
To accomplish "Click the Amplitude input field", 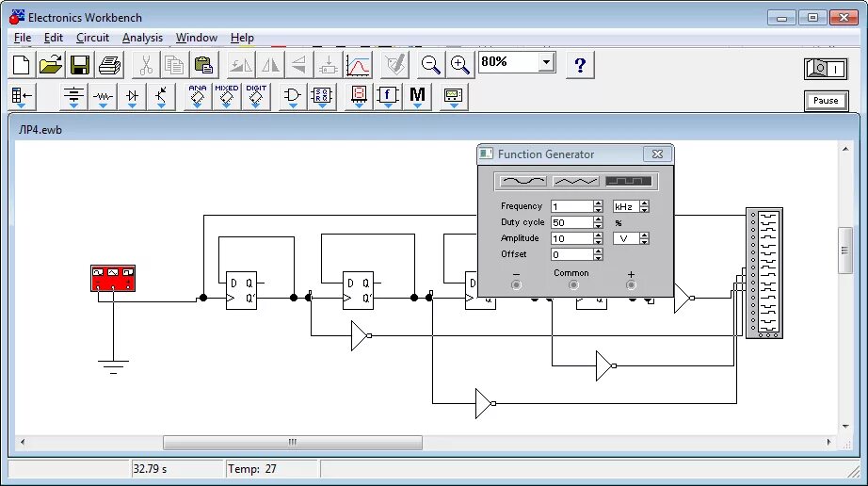I will point(571,238).
